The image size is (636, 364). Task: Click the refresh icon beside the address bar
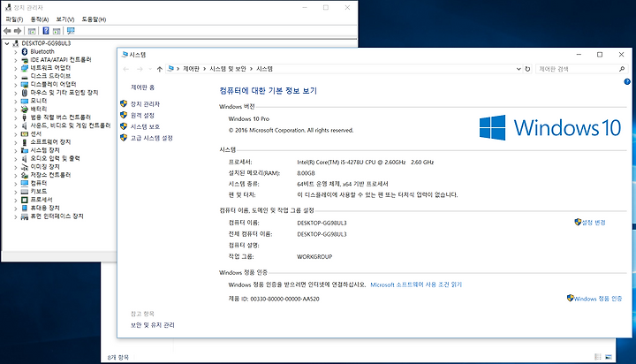tap(527, 69)
